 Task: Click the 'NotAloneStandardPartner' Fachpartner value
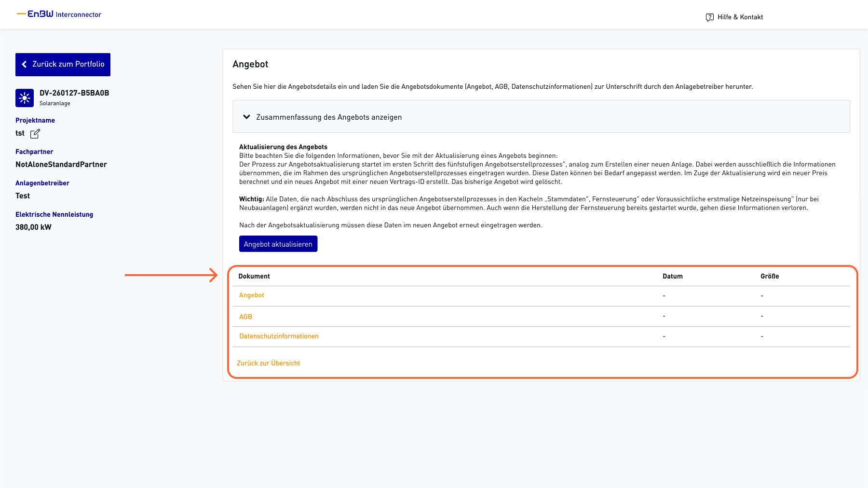[x=61, y=165]
